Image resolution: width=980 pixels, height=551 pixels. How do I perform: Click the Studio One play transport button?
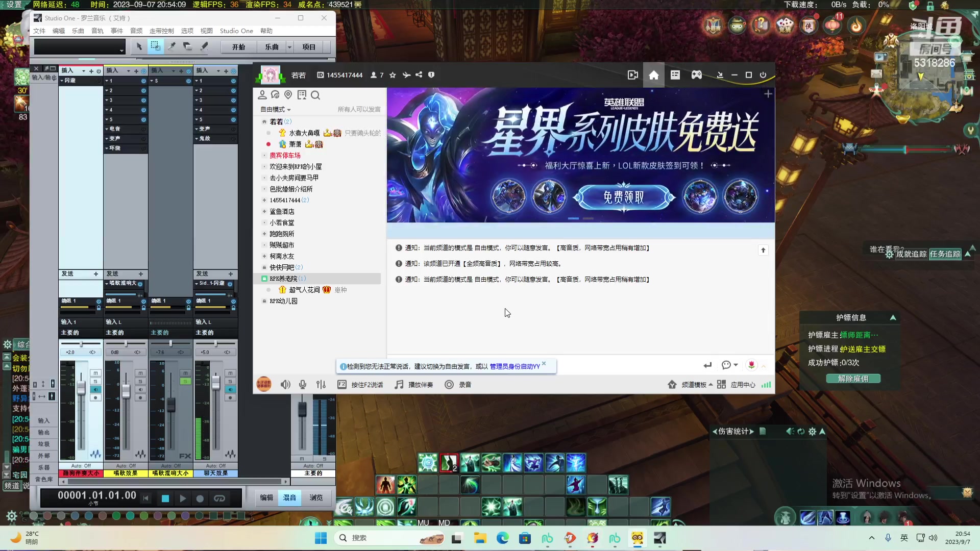pos(183,498)
